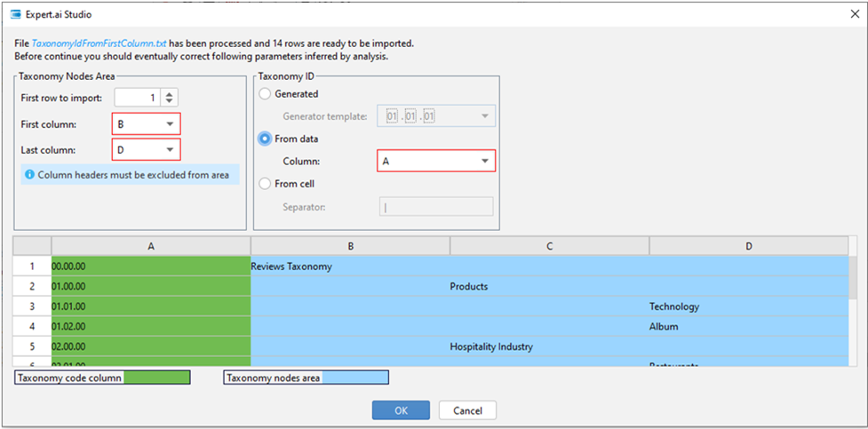The image size is (868, 429).
Task: Open the Generator template dropdown
Action: click(x=484, y=116)
